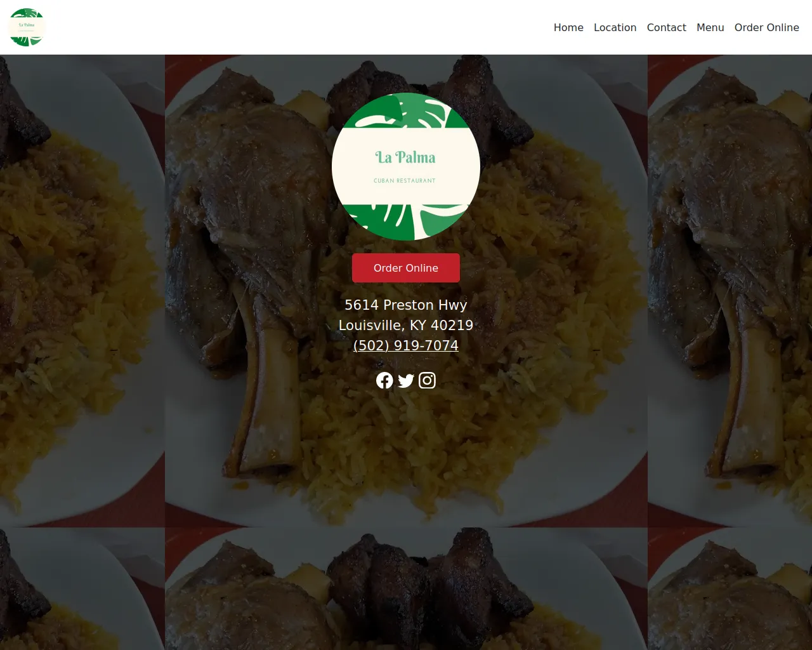The width and height of the screenshot is (812, 650).
Task: Select Contact in the navigation bar
Action: 666,27
